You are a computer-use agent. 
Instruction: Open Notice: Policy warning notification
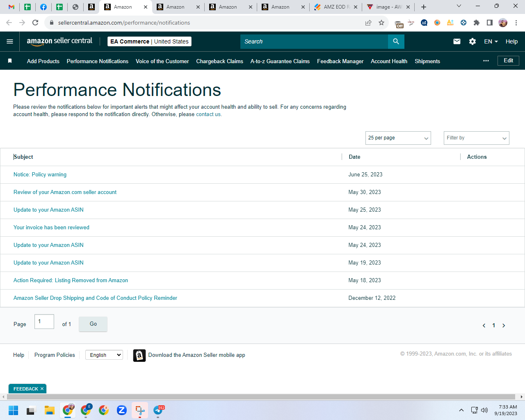click(40, 175)
